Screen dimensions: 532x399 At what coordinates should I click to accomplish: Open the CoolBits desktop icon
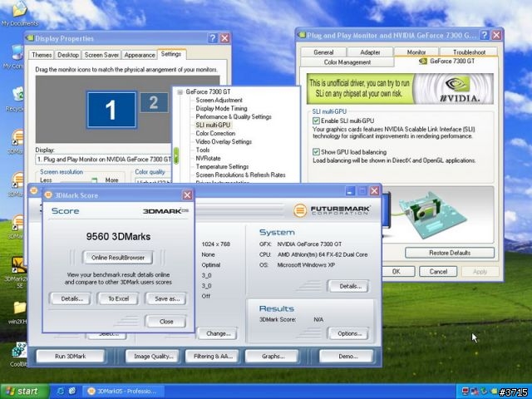click(x=18, y=355)
